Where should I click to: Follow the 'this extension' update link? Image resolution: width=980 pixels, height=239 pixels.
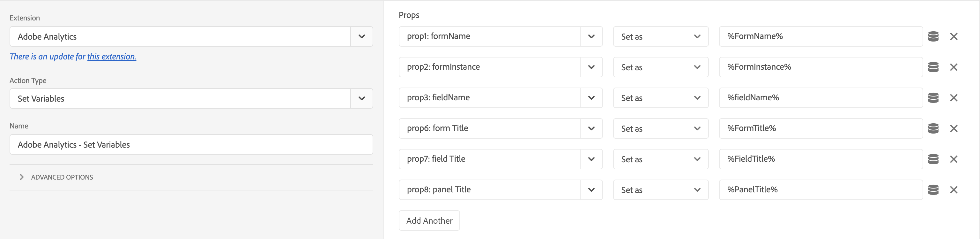111,57
